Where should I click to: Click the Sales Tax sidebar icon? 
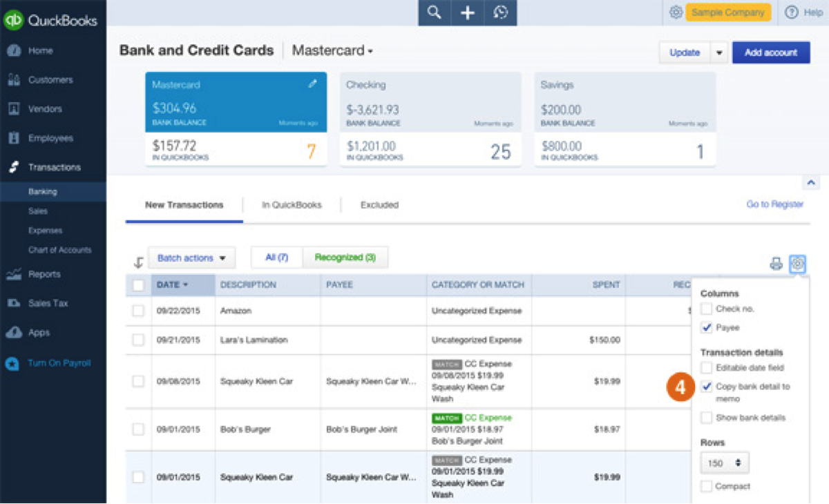(13, 304)
